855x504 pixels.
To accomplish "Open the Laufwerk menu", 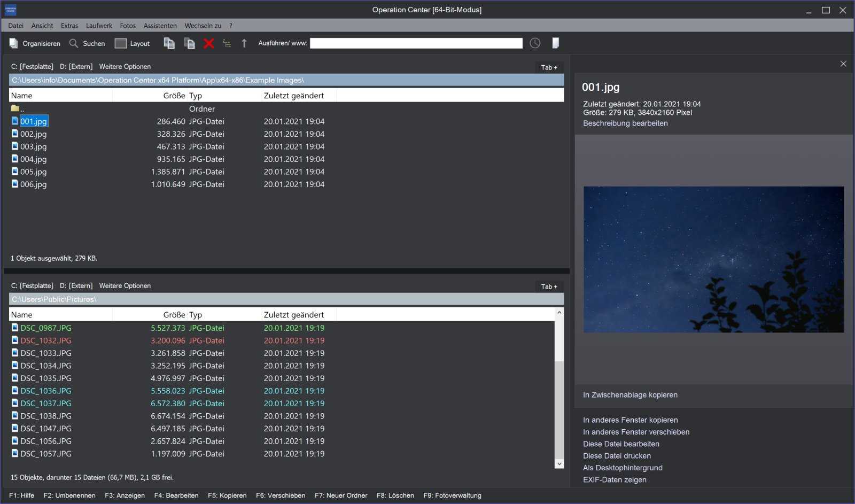I will [99, 26].
